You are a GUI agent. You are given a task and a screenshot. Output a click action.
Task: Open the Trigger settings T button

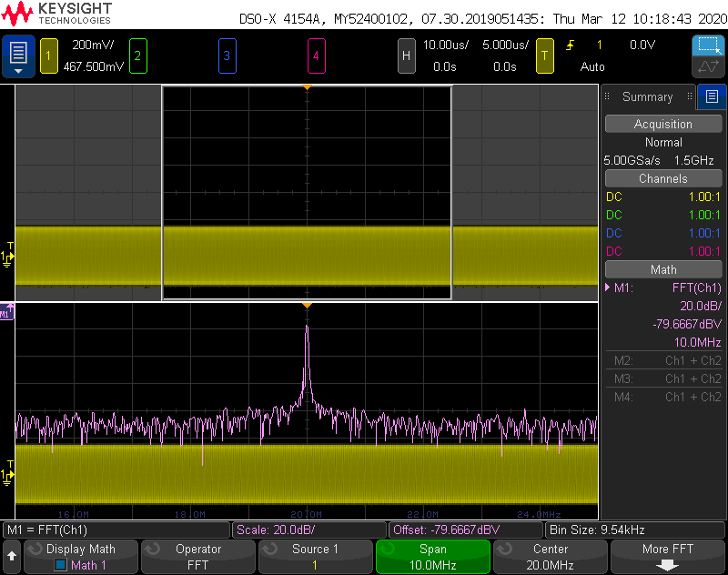[544, 56]
